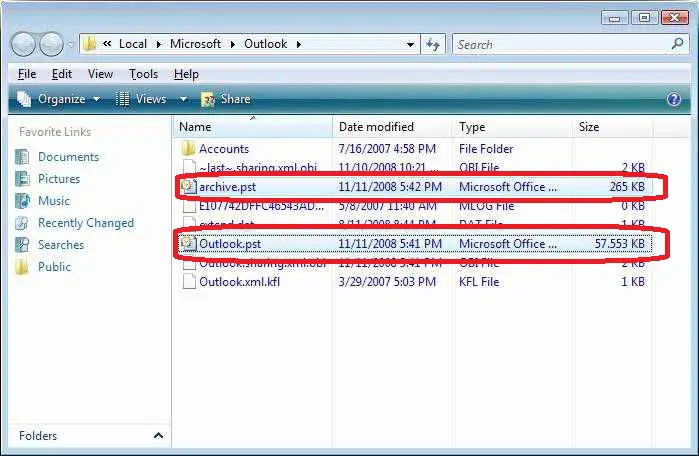Sort files by the Size column header

pyautogui.click(x=613, y=127)
